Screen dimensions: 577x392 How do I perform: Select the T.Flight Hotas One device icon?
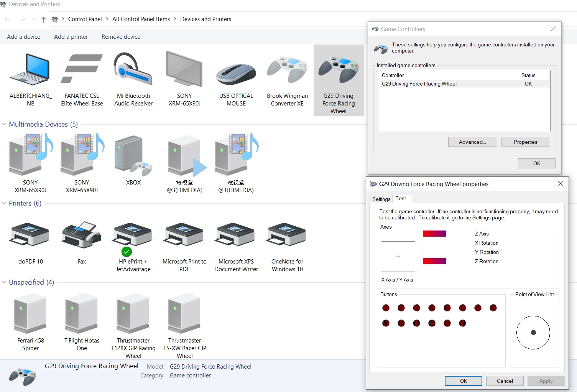tap(82, 314)
